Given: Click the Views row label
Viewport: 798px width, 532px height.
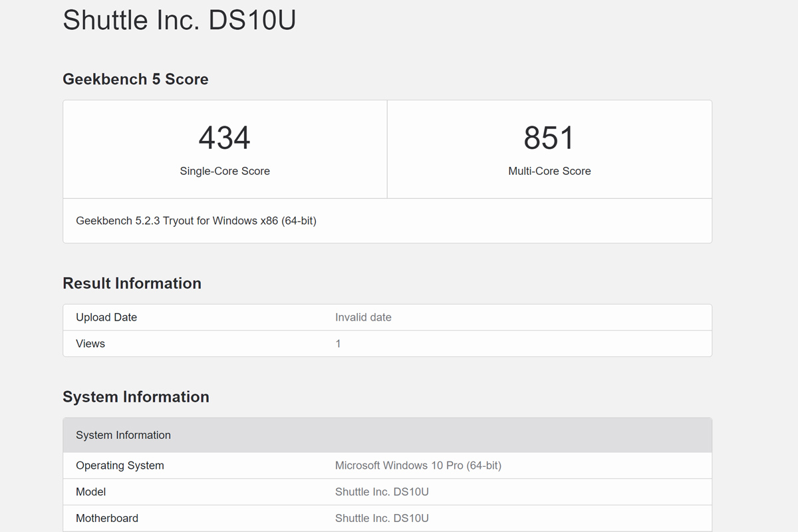Looking at the screenshot, I should click(x=90, y=344).
